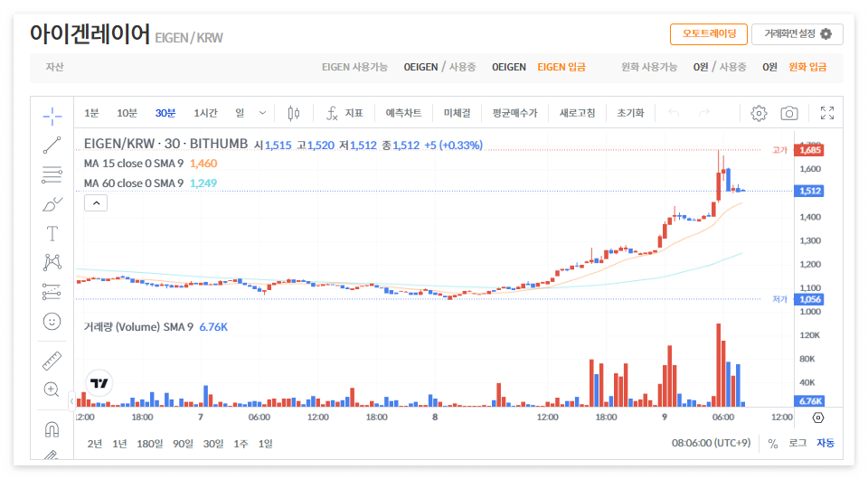Select the crosshair cursor tool
Screen dimensions: 868x479
[x=52, y=117]
